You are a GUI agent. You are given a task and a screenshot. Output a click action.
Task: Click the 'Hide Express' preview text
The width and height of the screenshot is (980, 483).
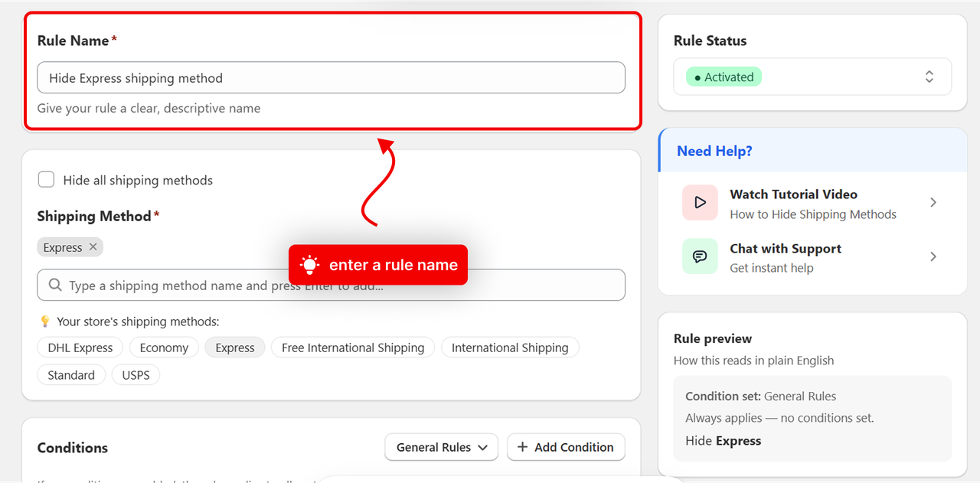tap(723, 441)
